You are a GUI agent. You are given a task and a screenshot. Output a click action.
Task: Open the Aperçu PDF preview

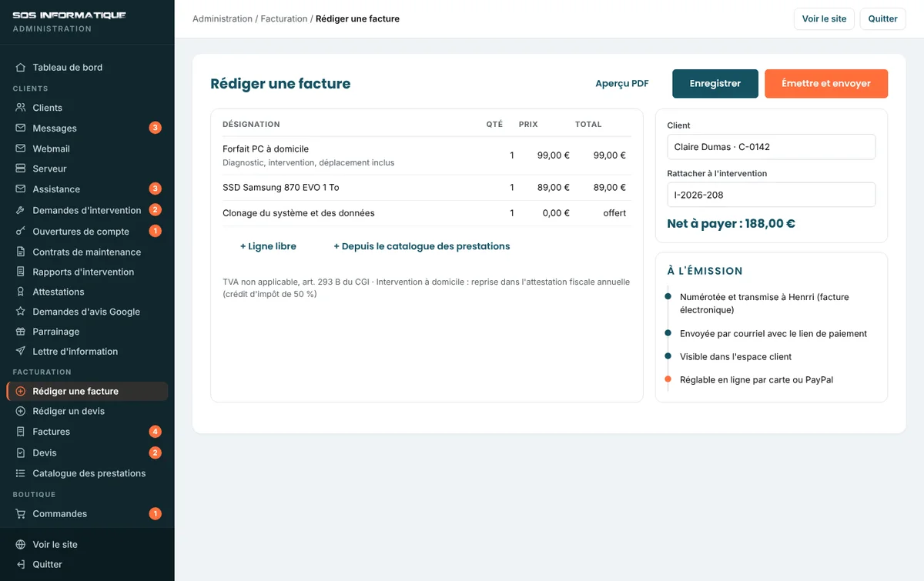click(x=622, y=84)
